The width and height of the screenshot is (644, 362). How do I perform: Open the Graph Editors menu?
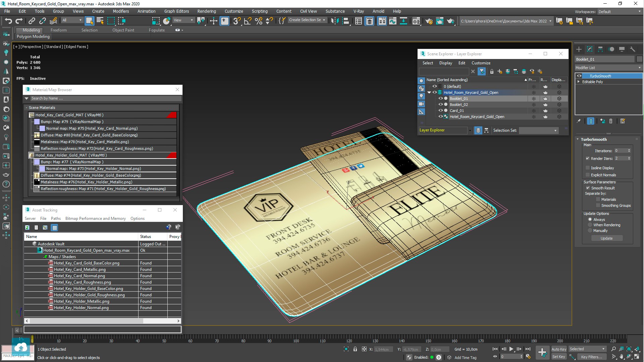[x=177, y=11]
